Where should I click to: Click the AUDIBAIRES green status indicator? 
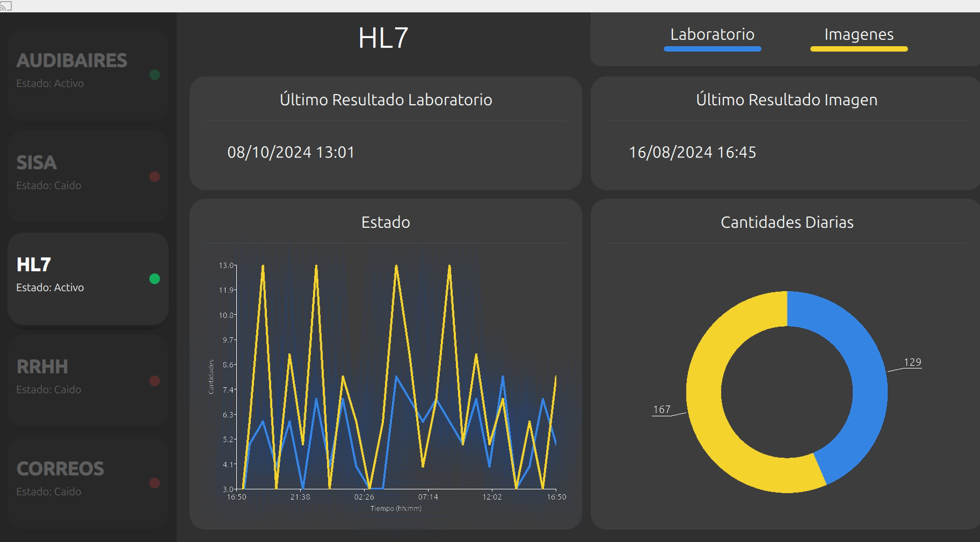coord(155,75)
